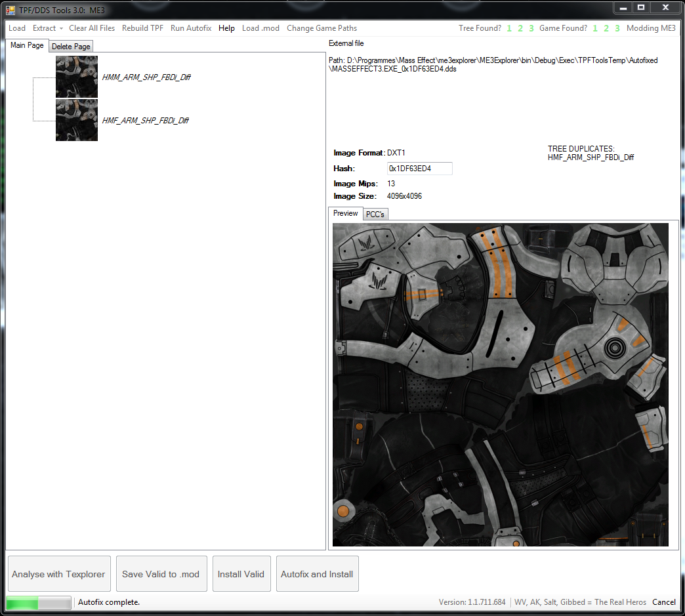This screenshot has height=616, width=685.
Task: Click the DXT1 image format value
Action: click(x=396, y=153)
